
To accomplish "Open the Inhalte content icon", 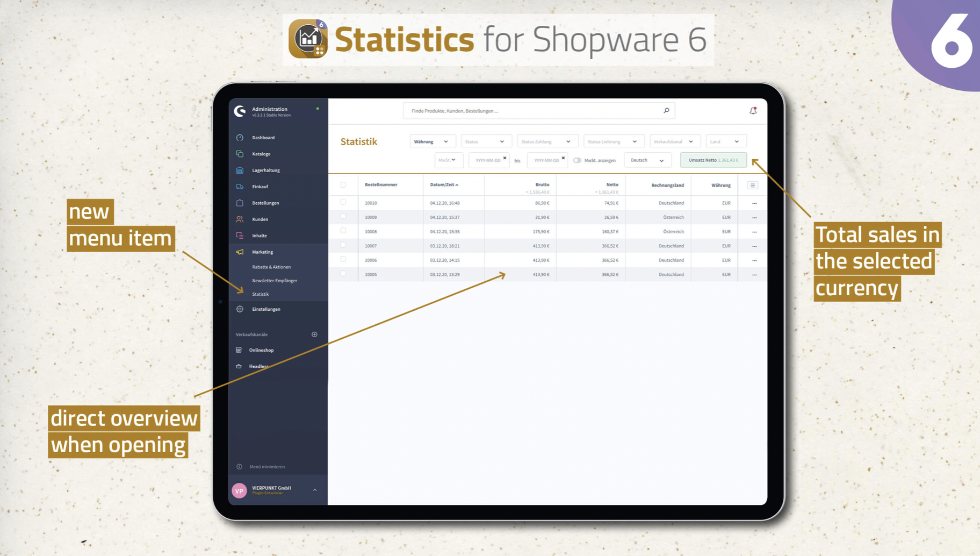I will pyautogui.click(x=240, y=236).
